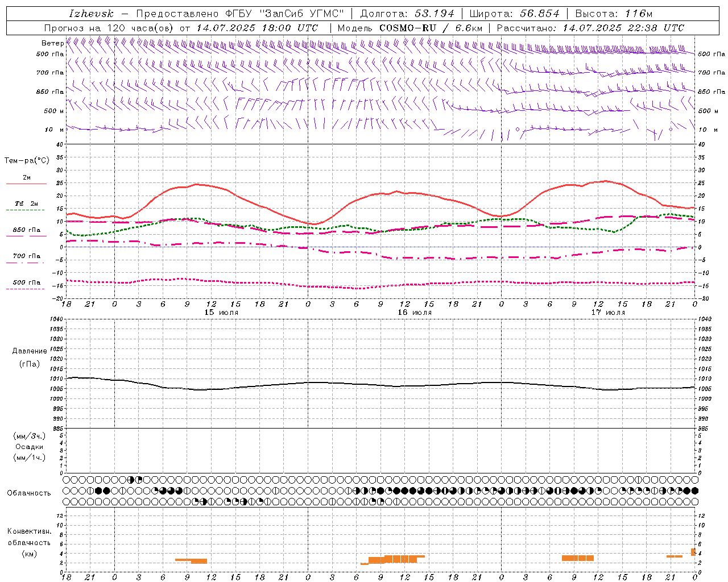Click the dashed line sample under 'Td 2м'
Image resolution: width=728 pixels, height=582 pixels.
click(x=26, y=210)
